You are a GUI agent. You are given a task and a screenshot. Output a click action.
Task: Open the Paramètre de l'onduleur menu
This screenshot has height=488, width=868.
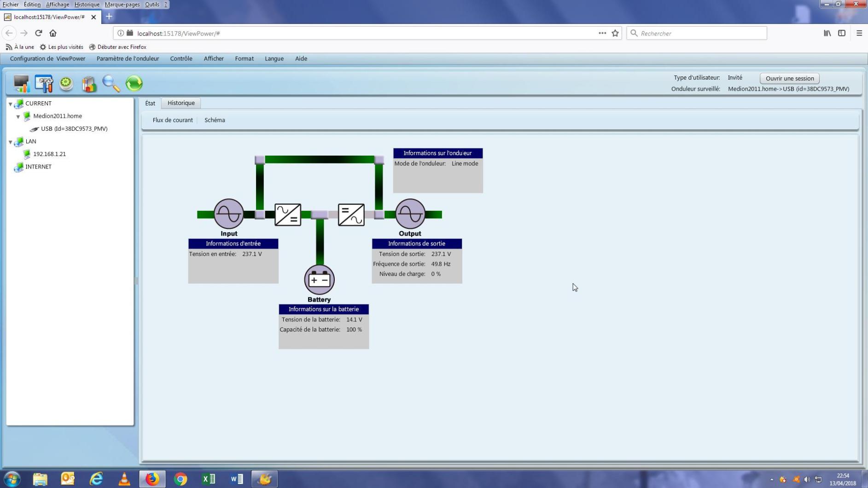coord(128,58)
